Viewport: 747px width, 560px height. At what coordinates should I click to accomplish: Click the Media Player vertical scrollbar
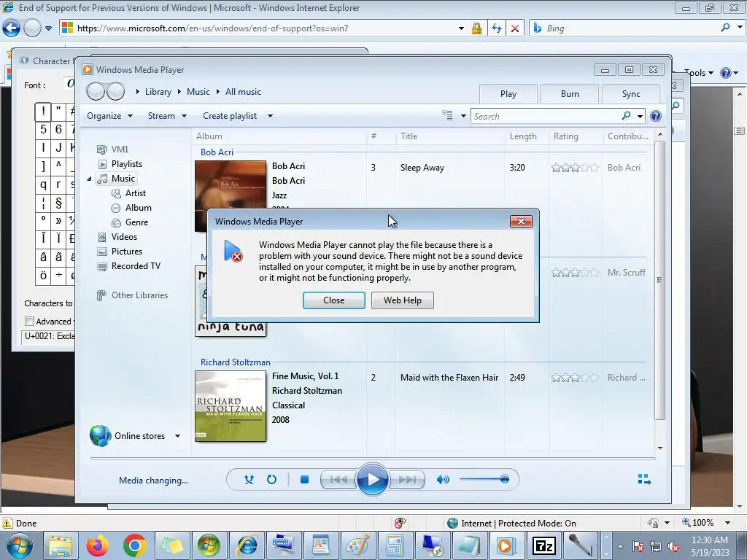659,280
